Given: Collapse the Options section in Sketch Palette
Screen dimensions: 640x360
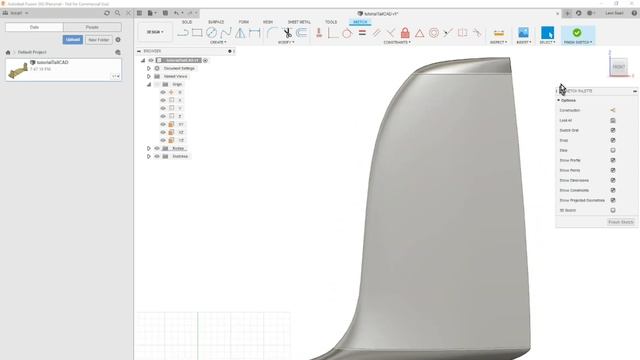Looking at the screenshot, I should (558, 100).
